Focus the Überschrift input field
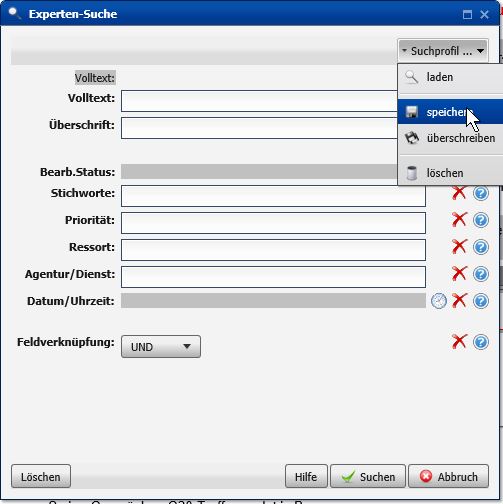The height and width of the screenshot is (504, 503). point(259,128)
